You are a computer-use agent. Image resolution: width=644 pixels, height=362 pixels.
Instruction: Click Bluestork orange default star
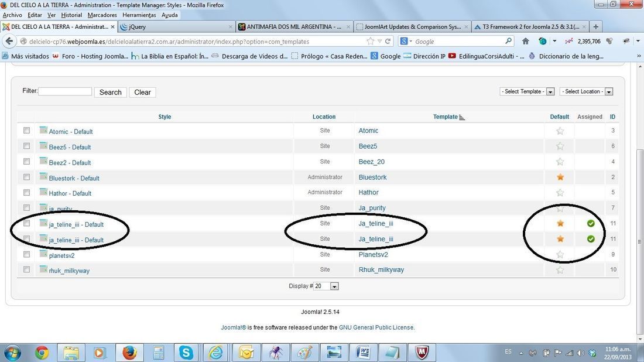point(560,177)
